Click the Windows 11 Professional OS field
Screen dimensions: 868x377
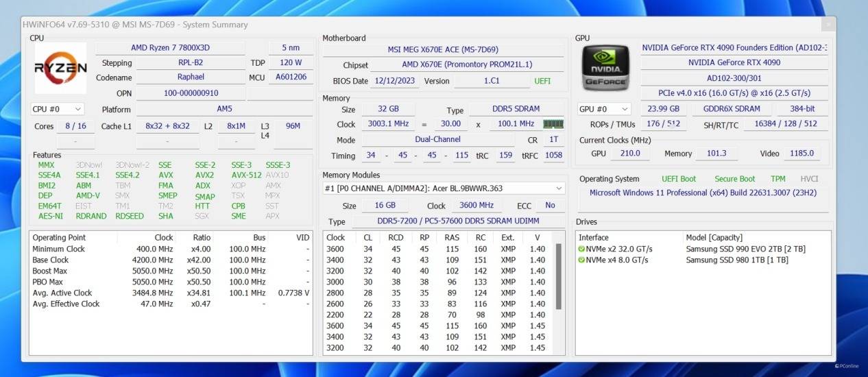(x=703, y=193)
